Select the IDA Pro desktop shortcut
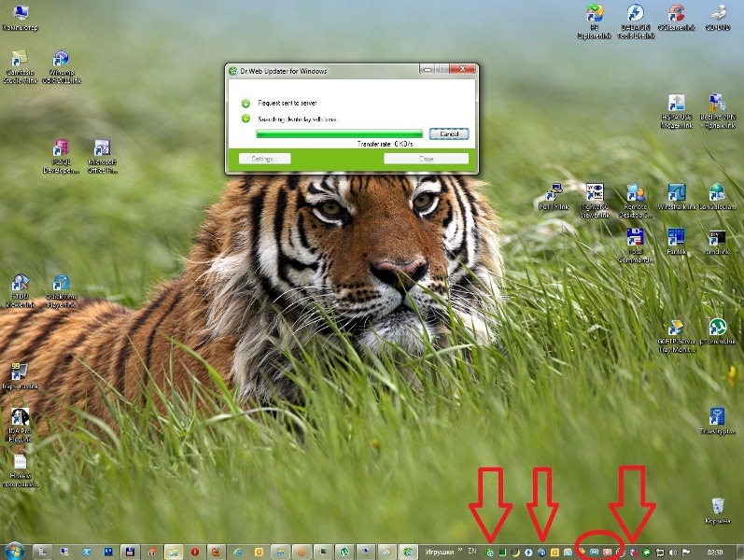 (20, 418)
